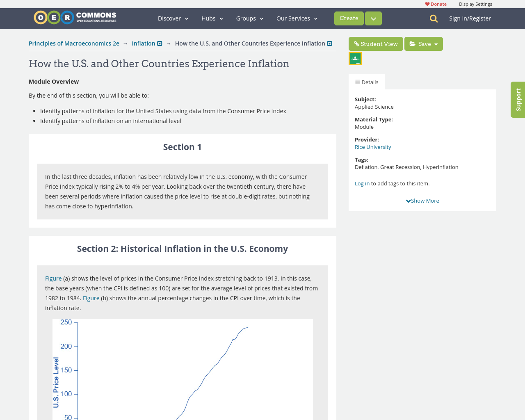Expand the Our Services menu
The height and width of the screenshot is (420, 525).
click(x=297, y=18)
